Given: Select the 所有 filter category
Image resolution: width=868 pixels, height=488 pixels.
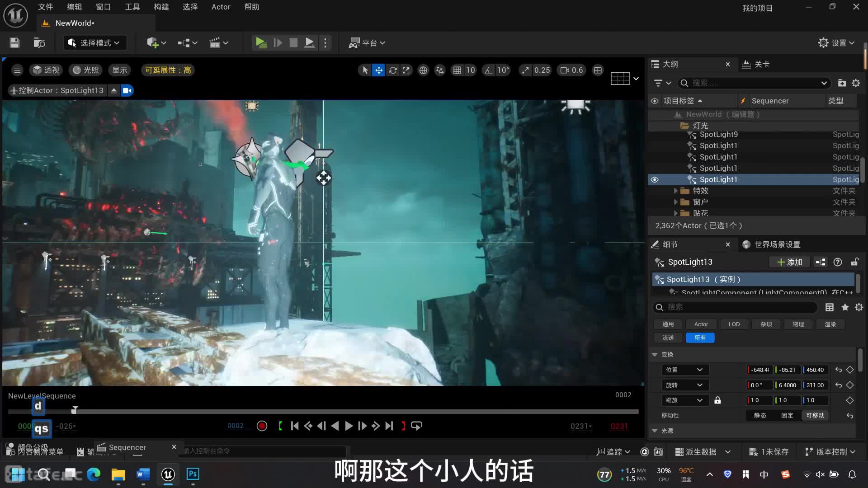Looking at the screenshot, I should point(700,338).
